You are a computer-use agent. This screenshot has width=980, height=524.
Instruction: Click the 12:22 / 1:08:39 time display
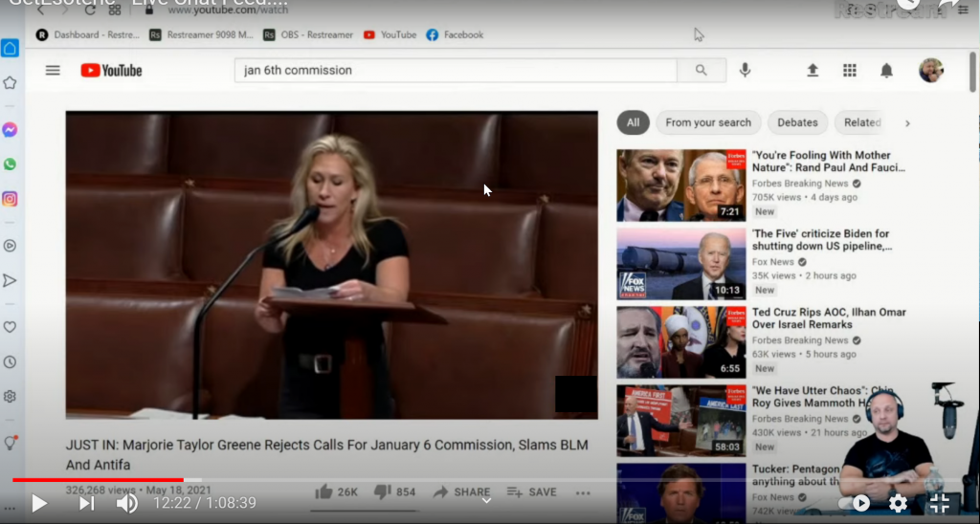pos(205,503)
